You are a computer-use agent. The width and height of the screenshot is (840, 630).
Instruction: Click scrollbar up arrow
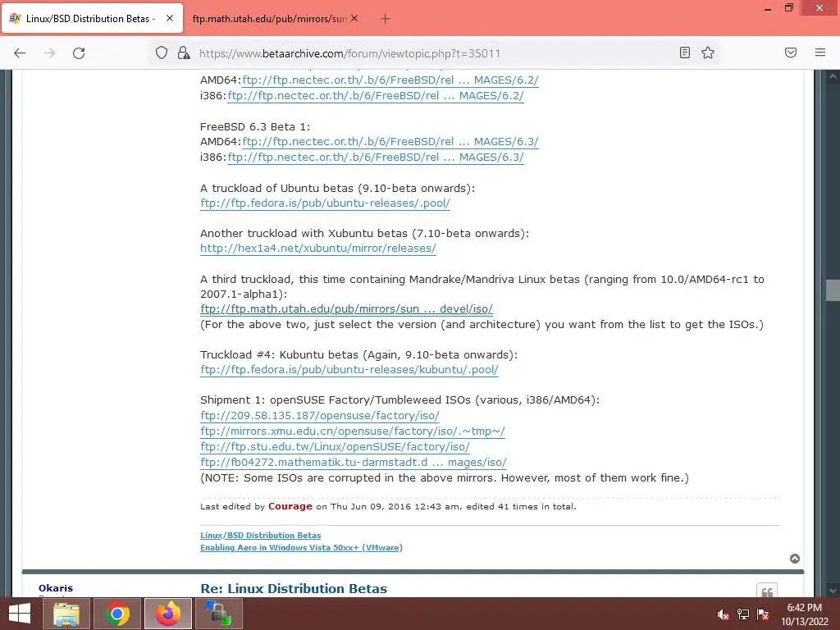pyautogui.click(x=833, y=76)
